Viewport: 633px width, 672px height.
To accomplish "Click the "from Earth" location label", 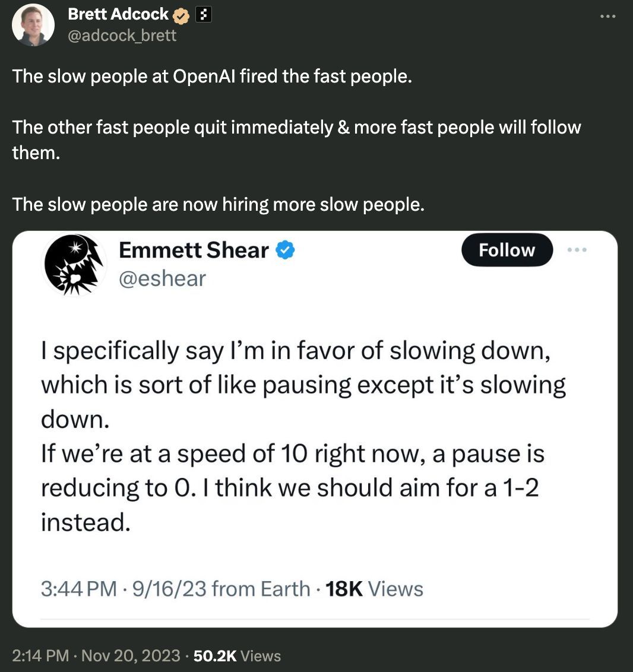I will [x=261, y=589].
